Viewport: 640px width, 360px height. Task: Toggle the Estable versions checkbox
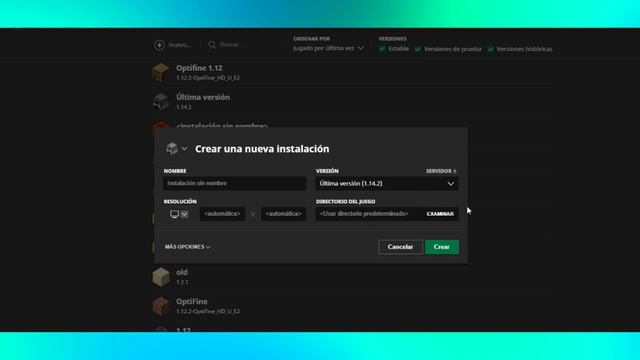point(382,49)
